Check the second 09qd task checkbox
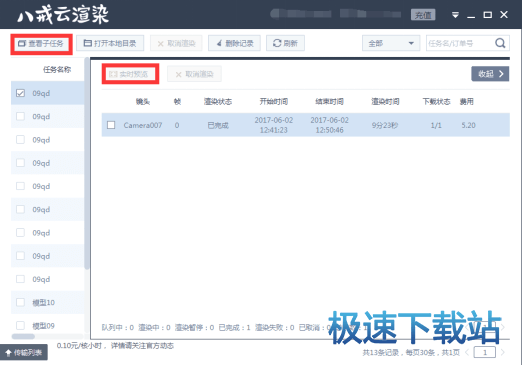Screen dimensions: 522x365 pos(20,116)
